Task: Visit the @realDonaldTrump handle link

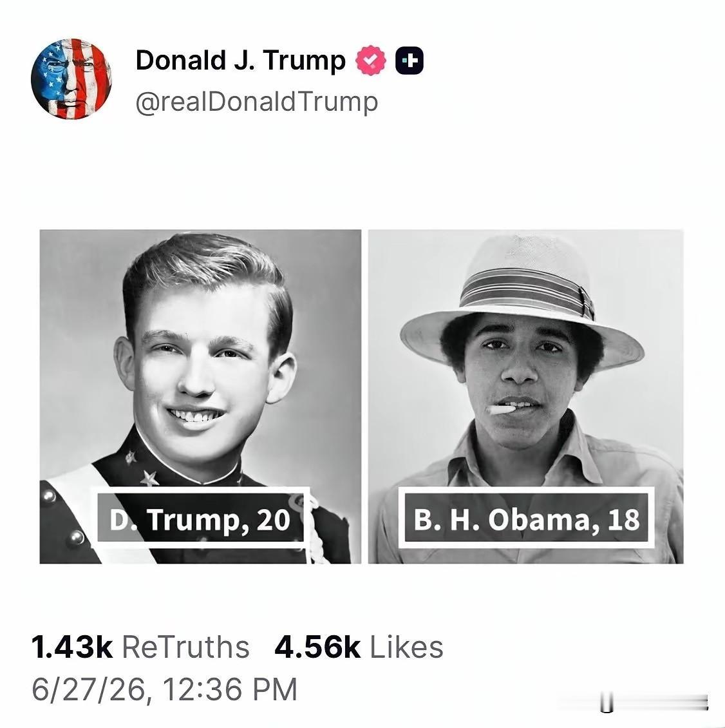Action: point(257,102)
